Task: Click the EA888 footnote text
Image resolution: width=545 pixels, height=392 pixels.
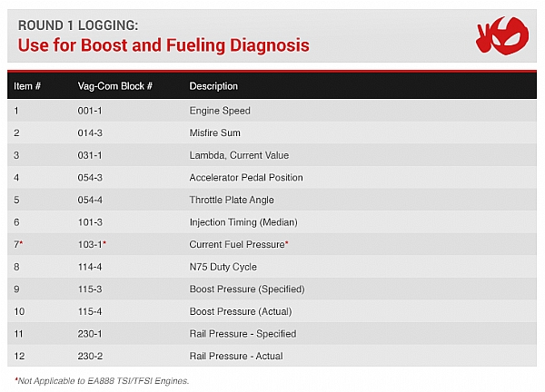Action: pyautogui.click(x=102, y=381)
